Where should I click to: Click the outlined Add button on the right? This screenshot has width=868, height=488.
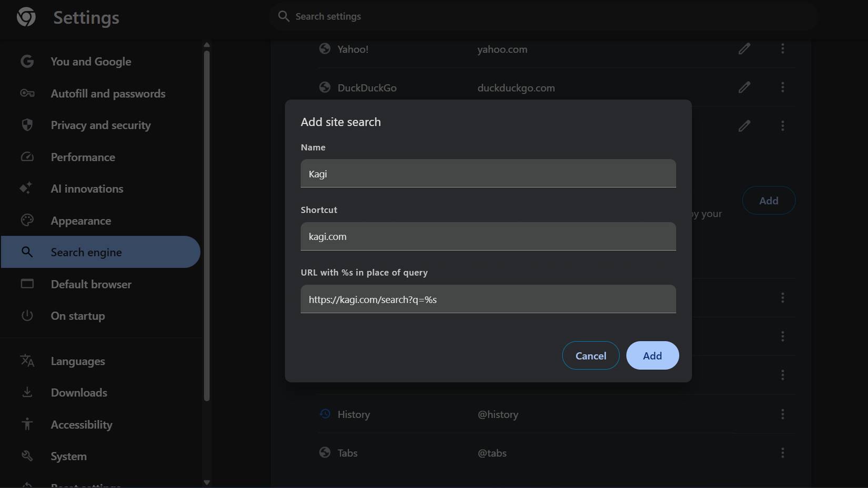(x=769, y=200)
